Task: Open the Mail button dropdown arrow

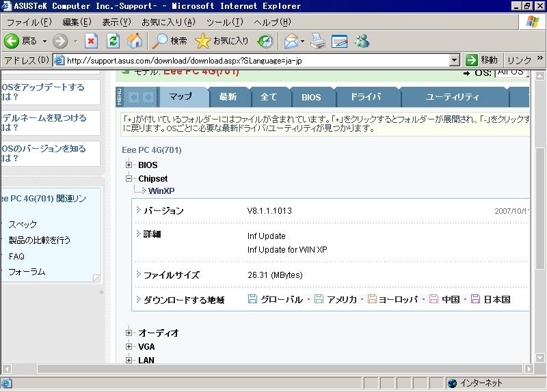Action: (302, 41)
